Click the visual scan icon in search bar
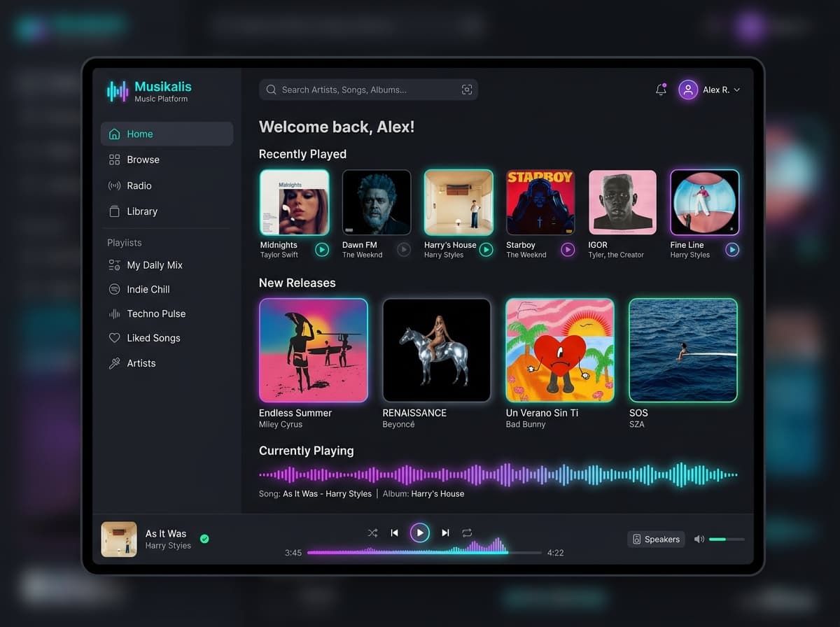 pos(467,90)
